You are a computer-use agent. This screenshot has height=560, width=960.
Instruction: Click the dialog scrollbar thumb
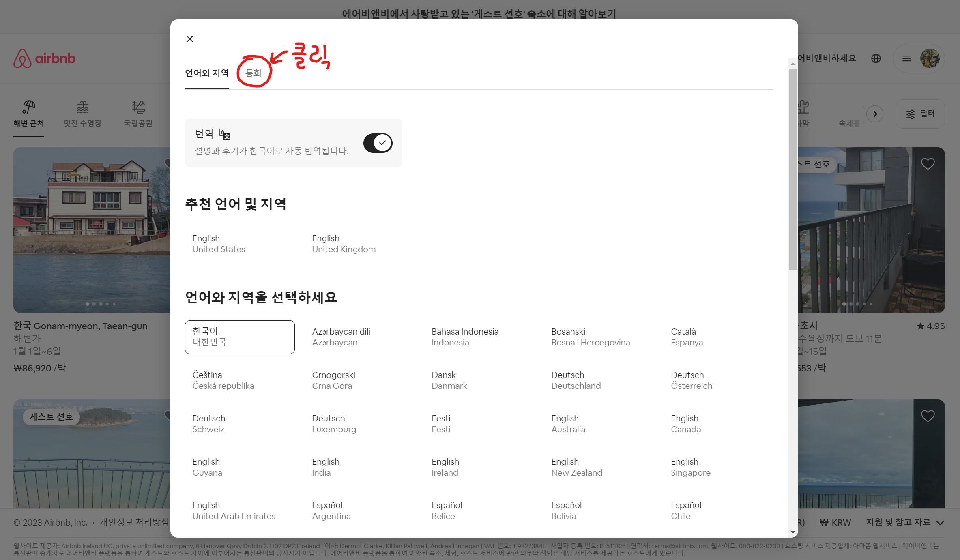click(x=793, y=169)
